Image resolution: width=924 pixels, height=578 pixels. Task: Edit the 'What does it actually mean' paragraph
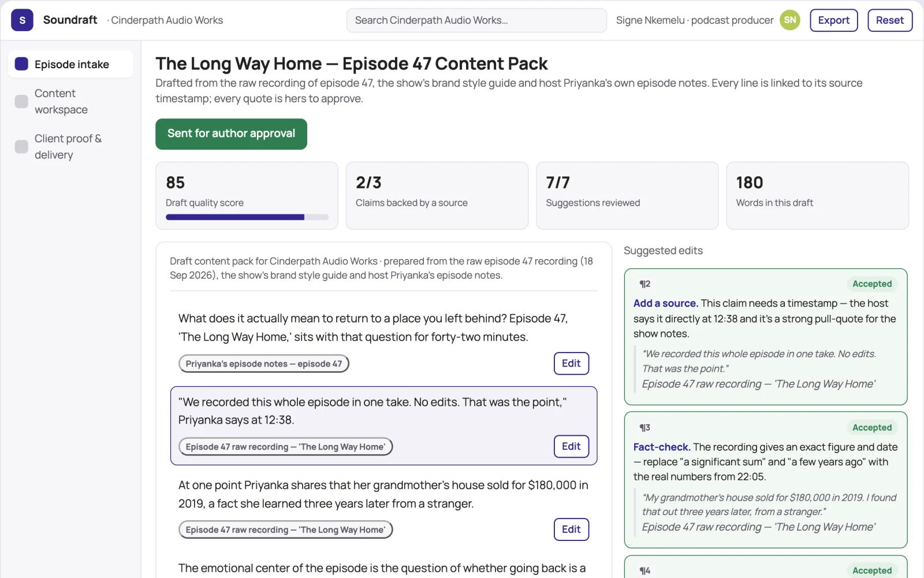(571, 364)
